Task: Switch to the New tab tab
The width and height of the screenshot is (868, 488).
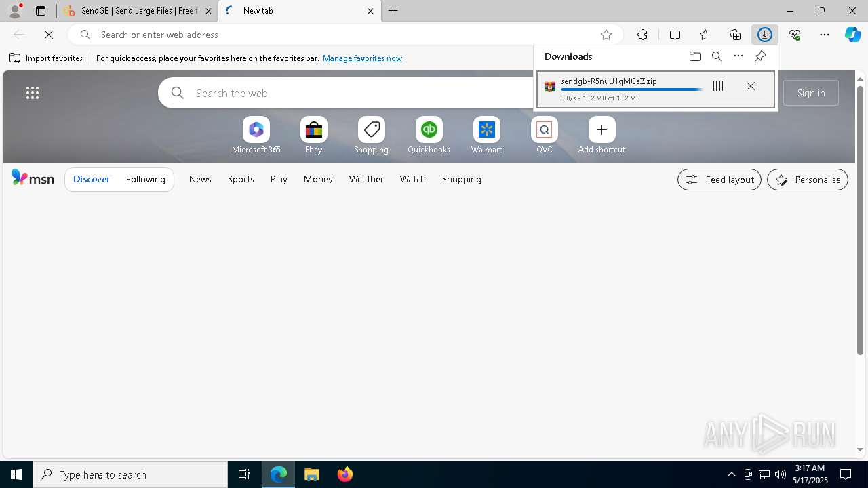Action: pos(300,11)
